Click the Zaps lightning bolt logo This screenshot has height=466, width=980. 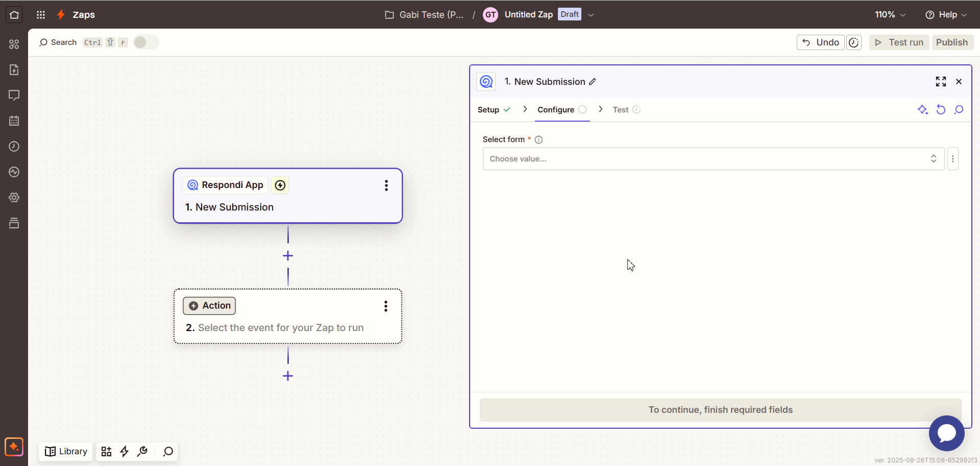[x=61, y=14]
